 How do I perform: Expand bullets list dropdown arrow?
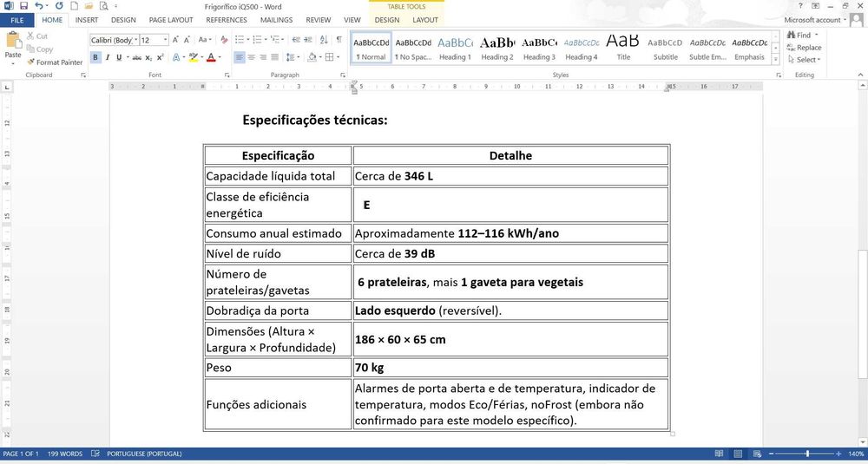coord(247,40)
